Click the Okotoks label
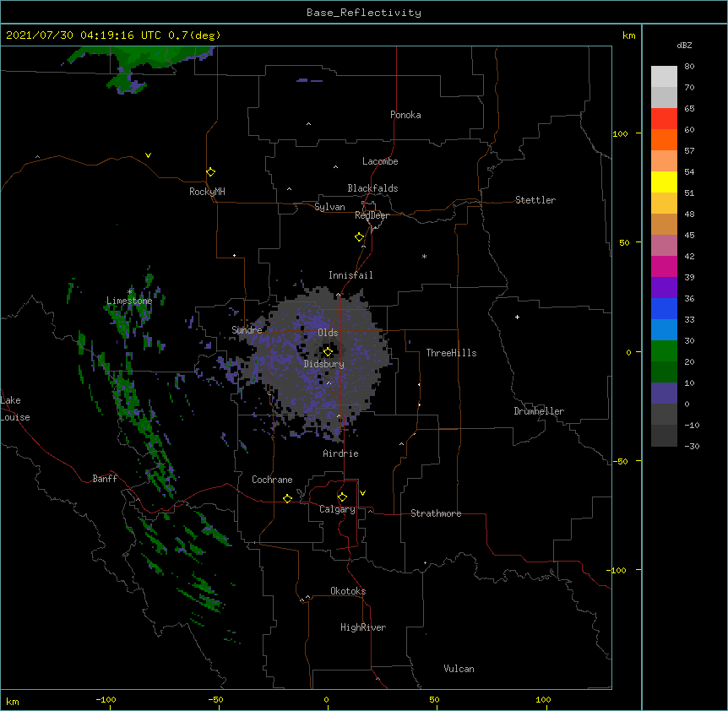728x711 pixels. (x=348, y=591)
